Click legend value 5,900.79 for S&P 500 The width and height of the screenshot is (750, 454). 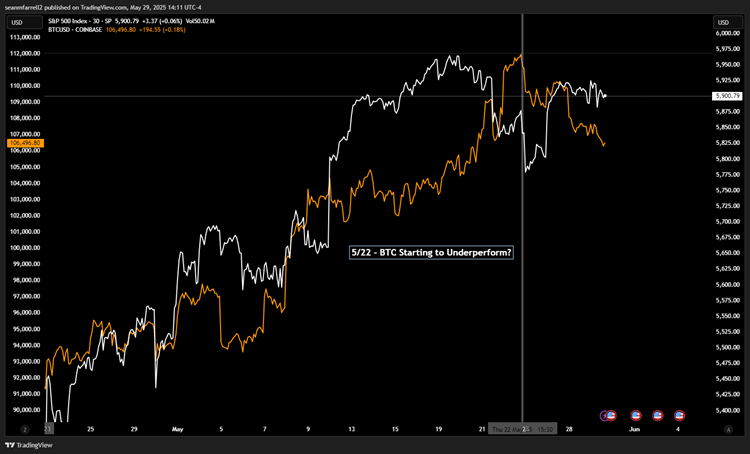(x=127, y=21)
